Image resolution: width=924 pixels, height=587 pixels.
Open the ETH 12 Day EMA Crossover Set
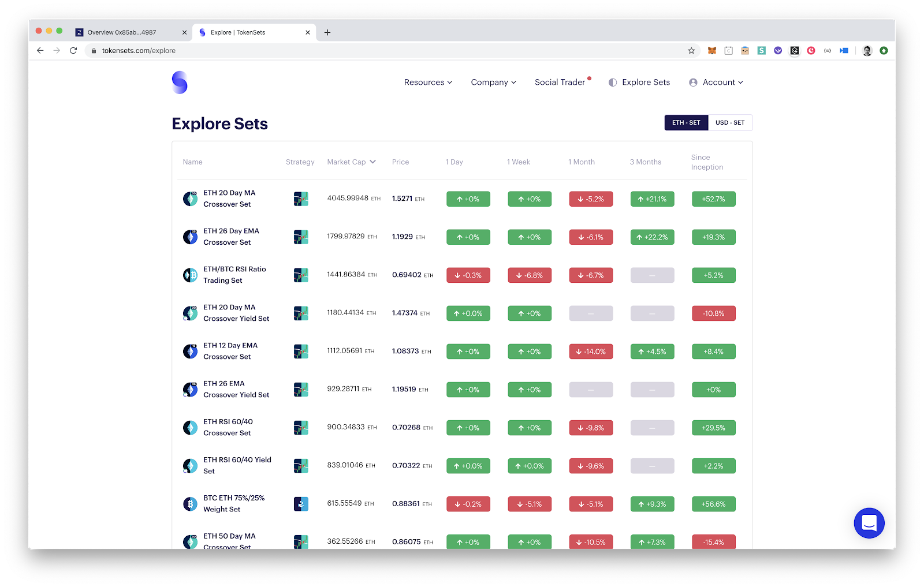pos(230,351)
